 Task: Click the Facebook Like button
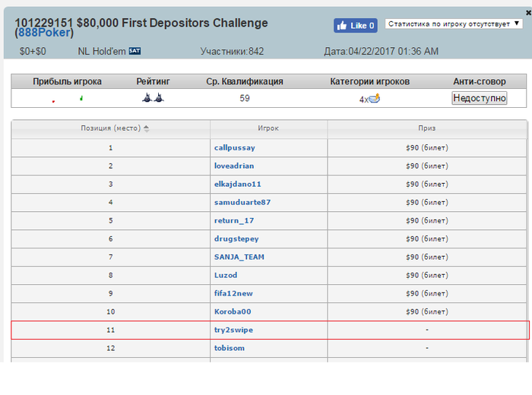click(356, 26)
